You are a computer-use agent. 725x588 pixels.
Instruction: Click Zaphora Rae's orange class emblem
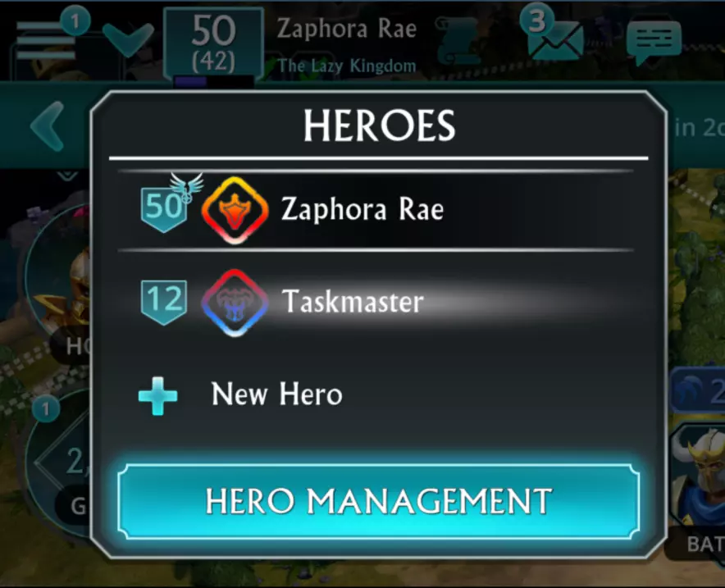pos(235,210)
